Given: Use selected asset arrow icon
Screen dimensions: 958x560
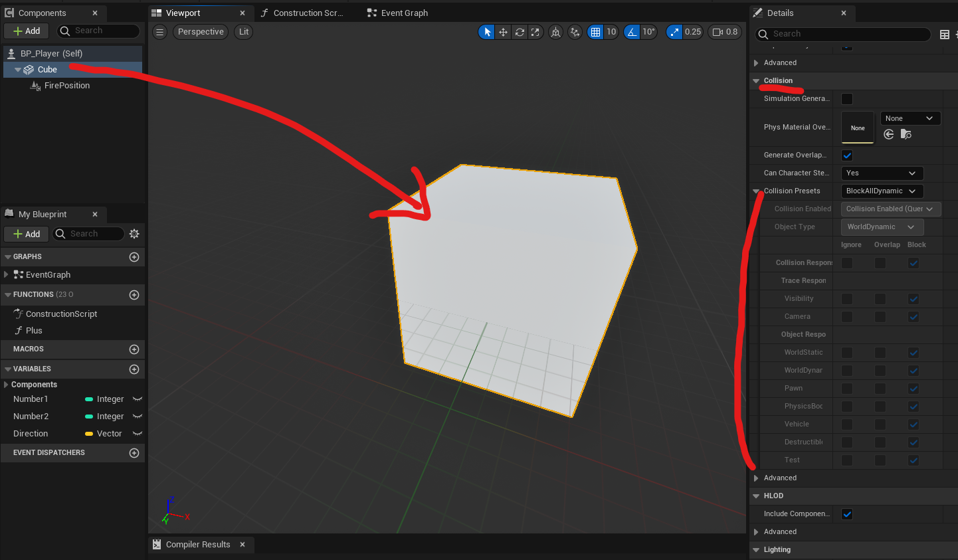Looking at the screenshot, I should tap(889, 135).
